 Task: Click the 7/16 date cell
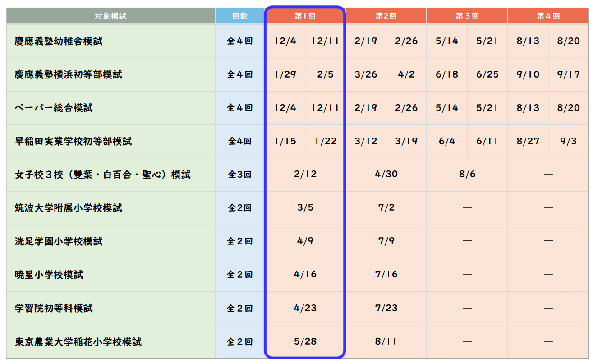386,275
